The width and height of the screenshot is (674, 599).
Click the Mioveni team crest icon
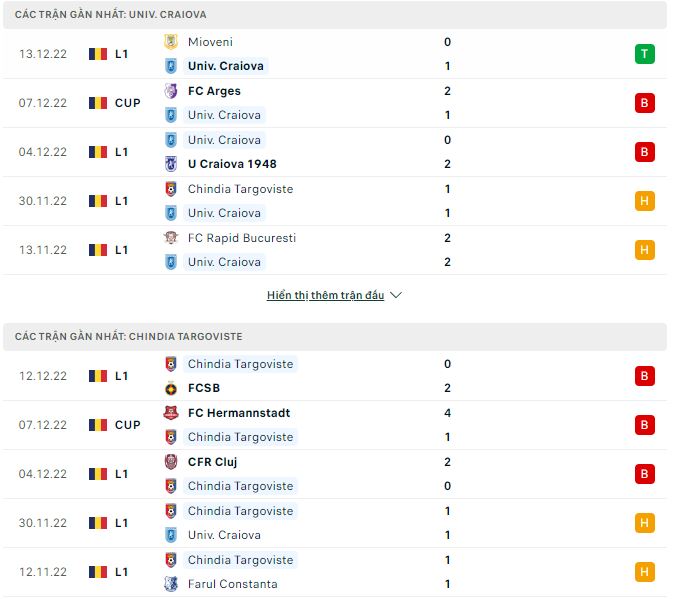[x=171, y=42]
